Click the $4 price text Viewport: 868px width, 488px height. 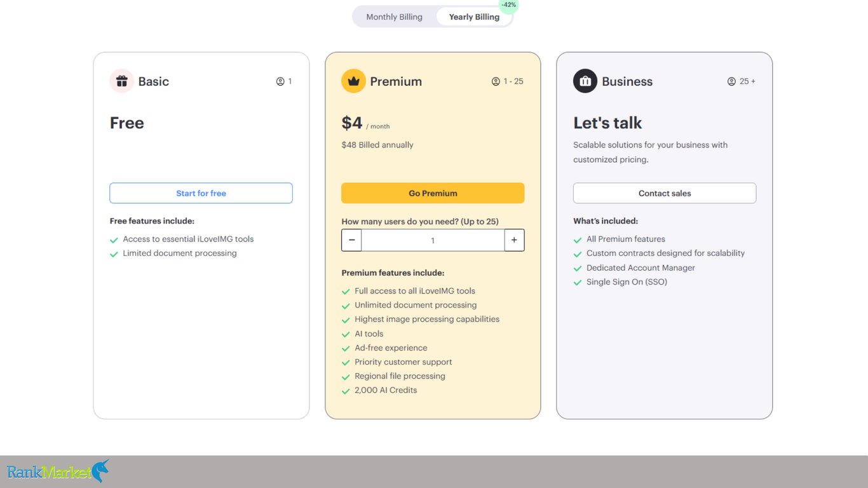(x=352, y=123)
